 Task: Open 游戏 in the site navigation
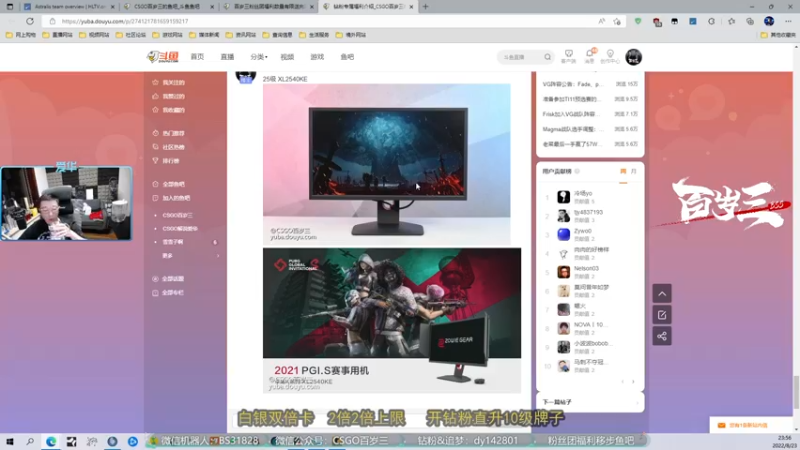[x=317, y=57]
